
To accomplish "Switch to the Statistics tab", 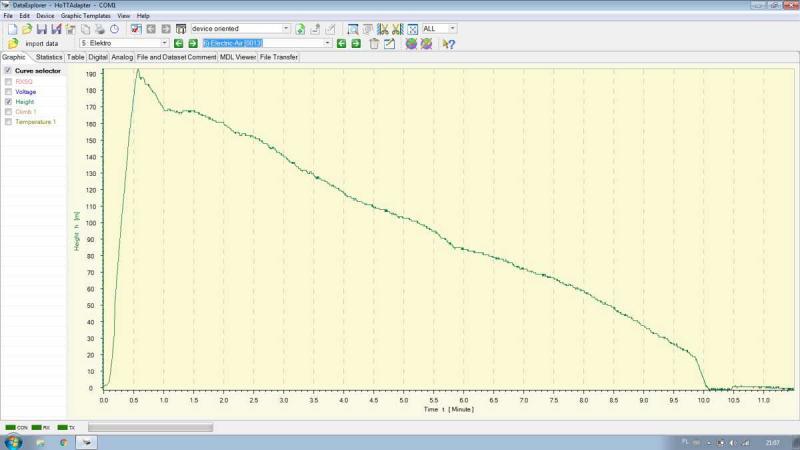I will pyautogui.click(x=49, y=57).
